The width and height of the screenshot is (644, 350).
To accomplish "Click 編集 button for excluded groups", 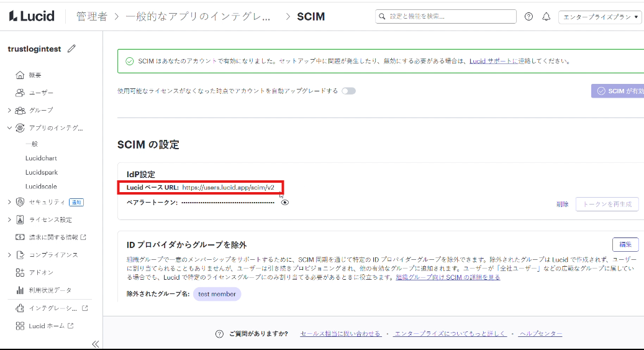I will [x=625, y=244].
